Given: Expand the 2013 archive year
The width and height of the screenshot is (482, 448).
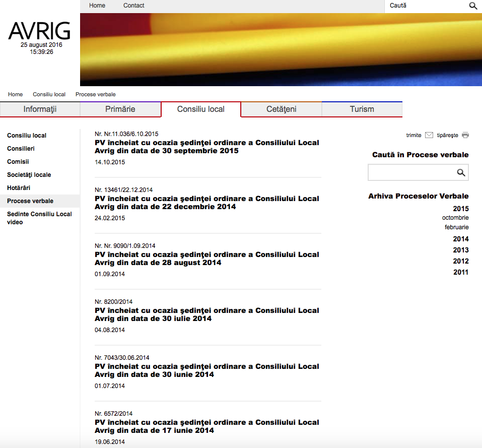Looking at the screenshot, I should pyautogui.click(x=461, y=250).
